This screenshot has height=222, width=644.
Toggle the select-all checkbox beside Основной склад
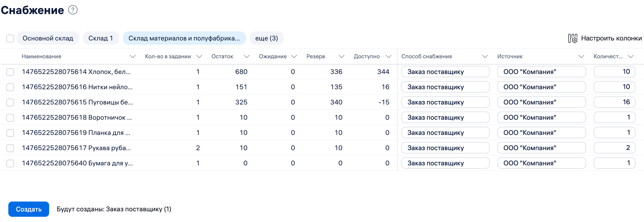pyautogui.click(x=10, y=39)
